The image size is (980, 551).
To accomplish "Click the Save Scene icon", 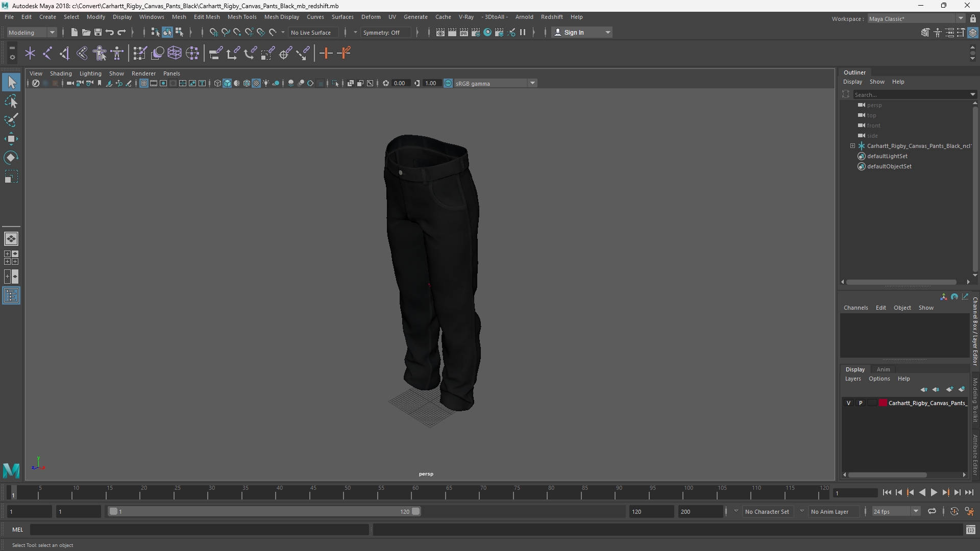I will 97,32.
